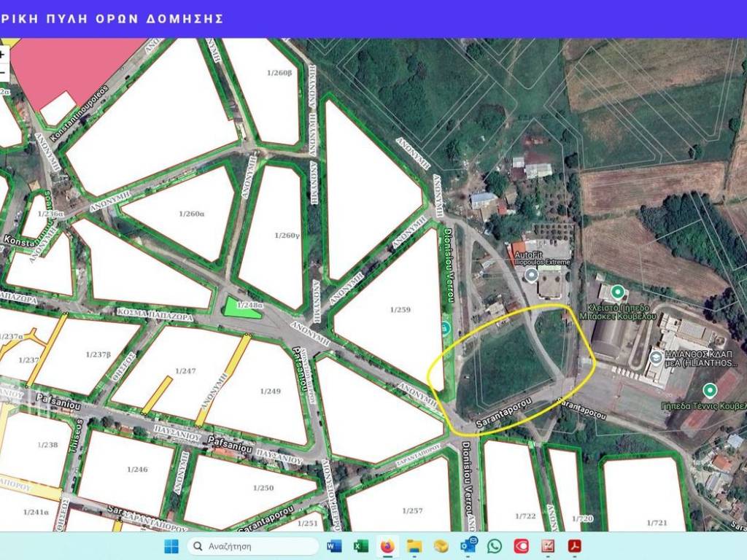Click the teal marker on Dionisiou Verrou

[x=446, y=328]
